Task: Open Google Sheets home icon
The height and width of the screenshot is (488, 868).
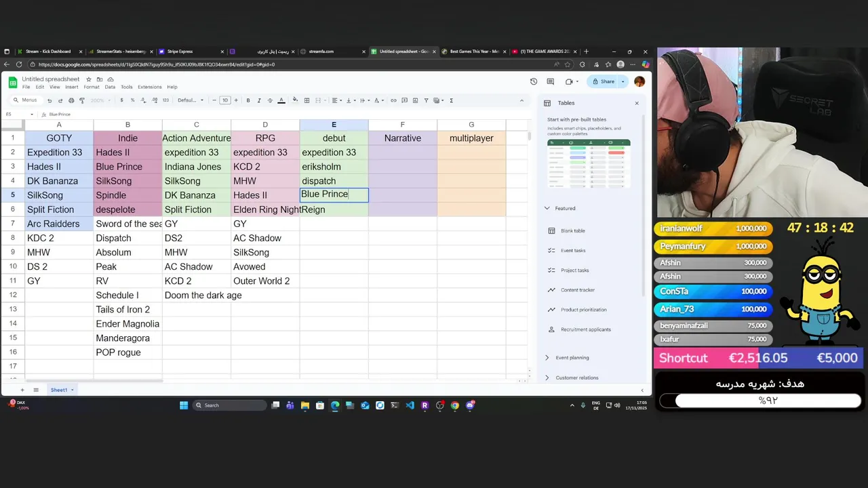Action: (13, 82)
